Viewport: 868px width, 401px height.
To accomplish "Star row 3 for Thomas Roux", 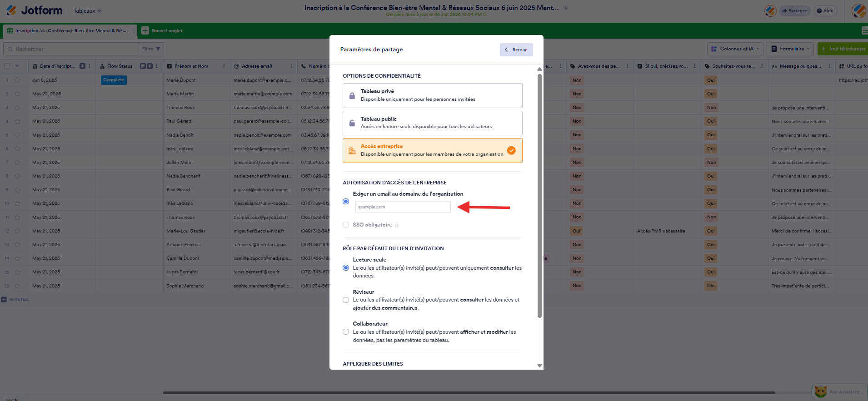I will click(17, 108).
